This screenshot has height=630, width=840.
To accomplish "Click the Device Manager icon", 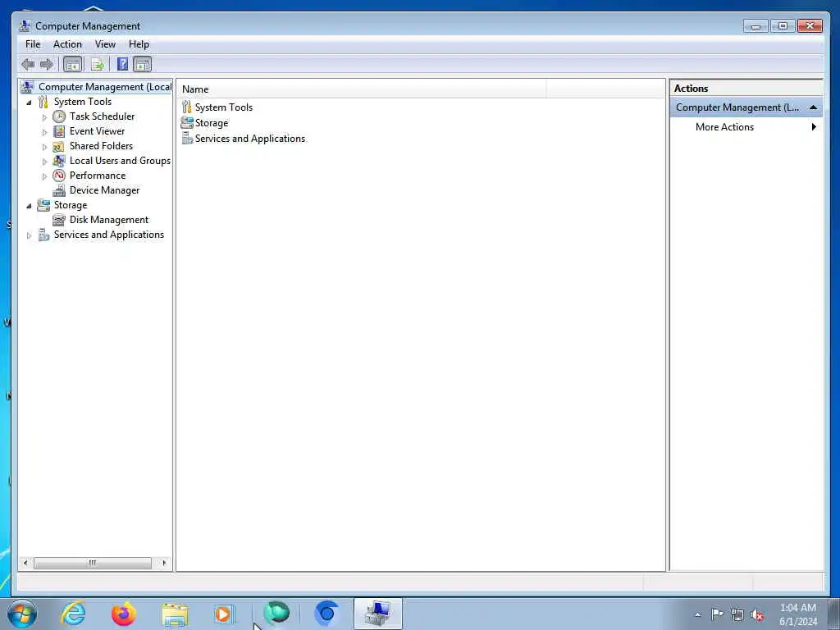I will pos(59,190).
